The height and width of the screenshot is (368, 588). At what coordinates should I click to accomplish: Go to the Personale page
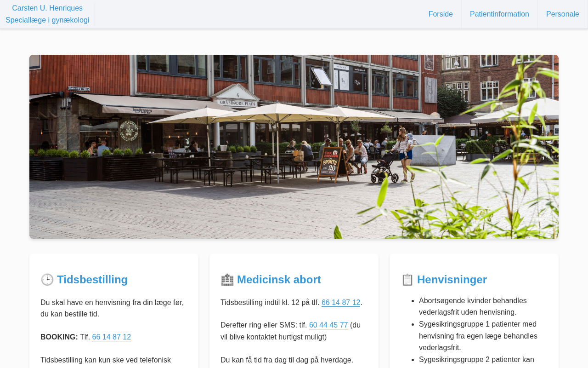tap(562, 14)
